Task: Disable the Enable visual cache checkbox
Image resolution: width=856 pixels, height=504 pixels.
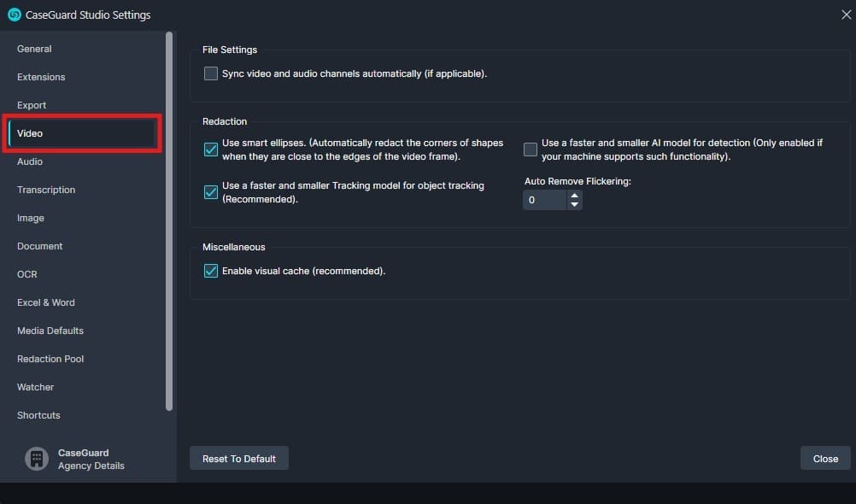Action: pyautogui.click(x=211, y=272)
